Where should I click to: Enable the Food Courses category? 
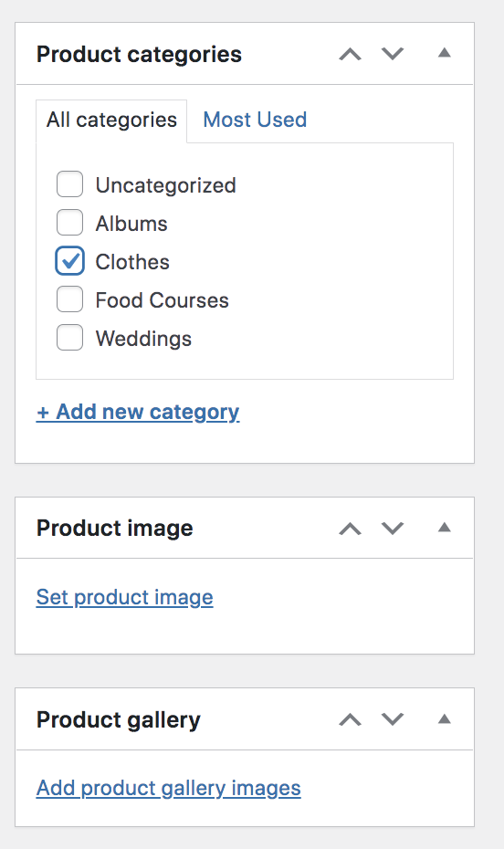click(69, 299)
